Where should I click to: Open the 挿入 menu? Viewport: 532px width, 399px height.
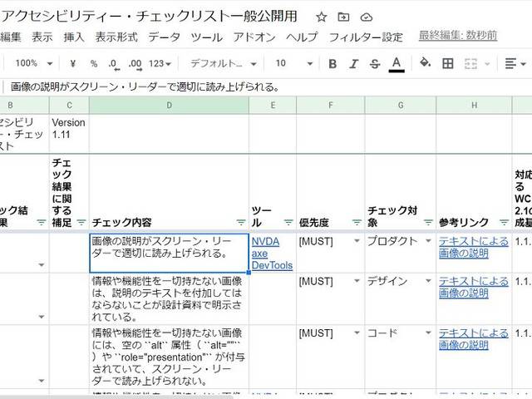[x=74, y=37]
